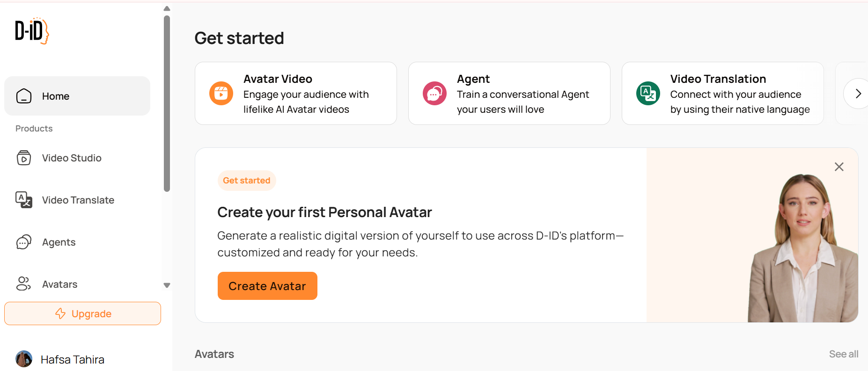The image size is (868, 371).
Task: Click the sidebar scrollbar down arrow
Action: [x=167, y=285]
